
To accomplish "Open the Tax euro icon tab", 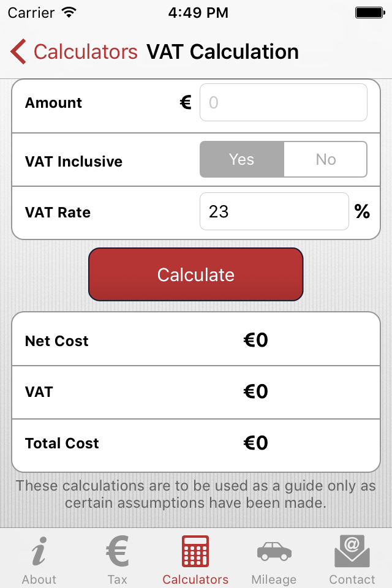I will point(117,551).
